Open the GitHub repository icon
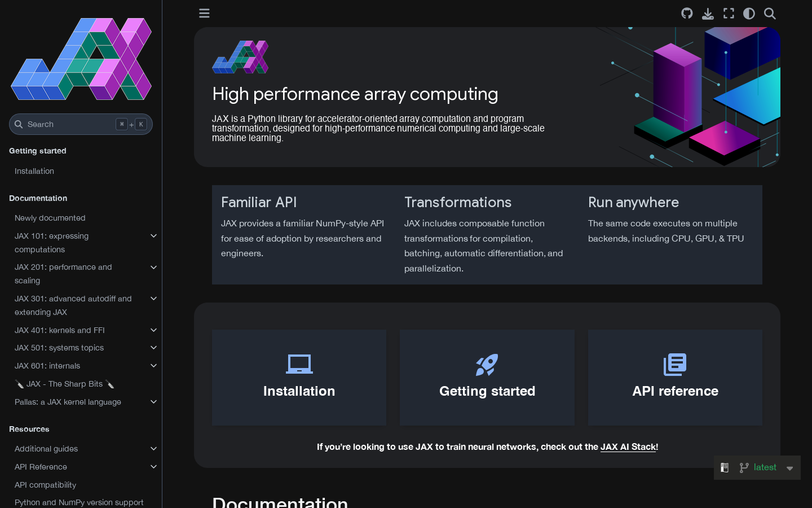Screen dimensions: 812x508 687,13
